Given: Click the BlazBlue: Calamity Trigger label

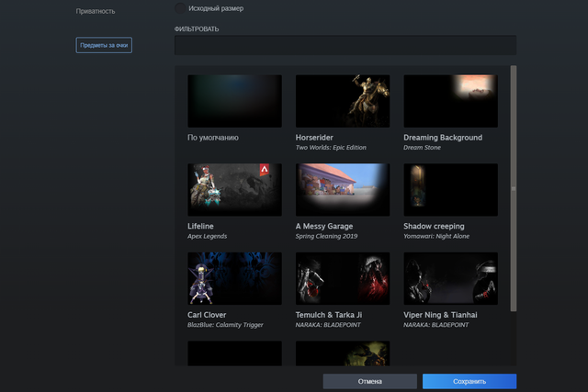Looking at the screenshot, I should [x=225, y=325].
